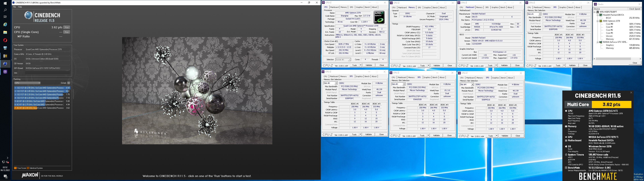Switch to Memory tab in Slot #2 window

343,76
